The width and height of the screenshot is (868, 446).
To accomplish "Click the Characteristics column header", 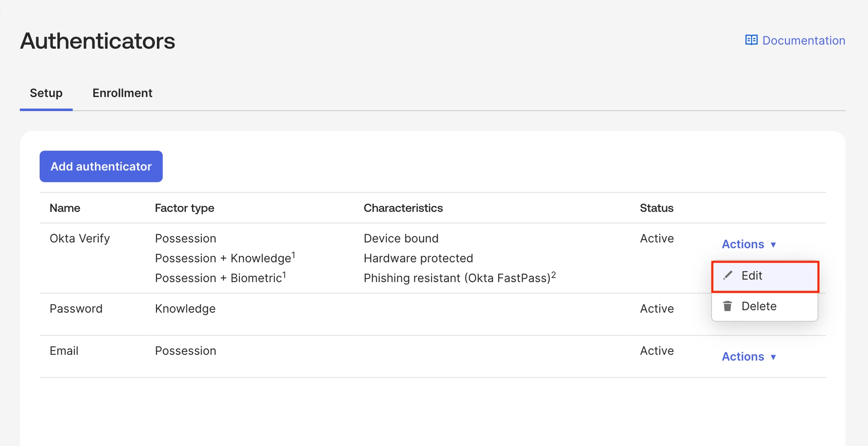I will (403, 208).
